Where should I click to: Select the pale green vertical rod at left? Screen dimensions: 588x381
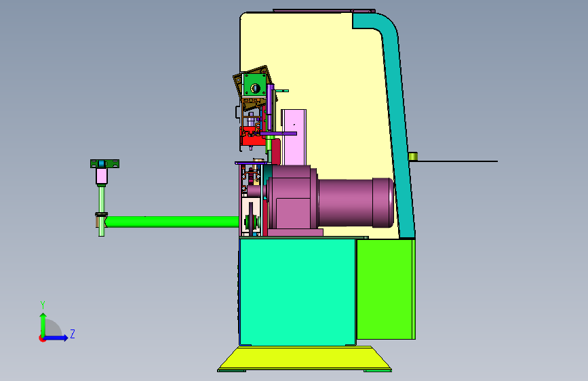coord(101,201)
